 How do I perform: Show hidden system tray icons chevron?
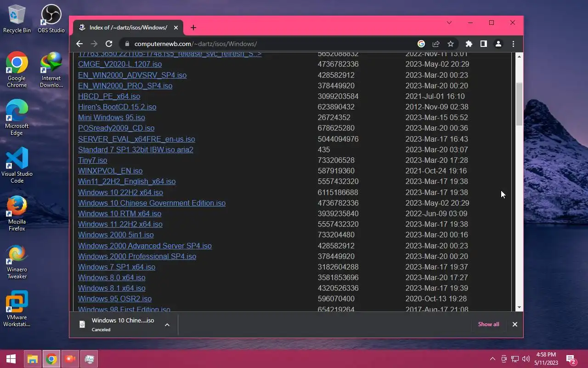[x=493, y=359]
